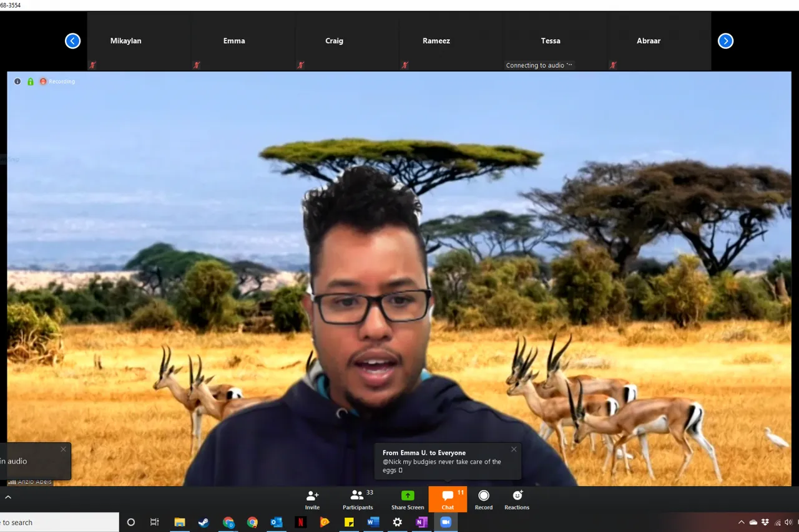Show hidden system tray icons
Screen dimensions: 799x532
741,522
